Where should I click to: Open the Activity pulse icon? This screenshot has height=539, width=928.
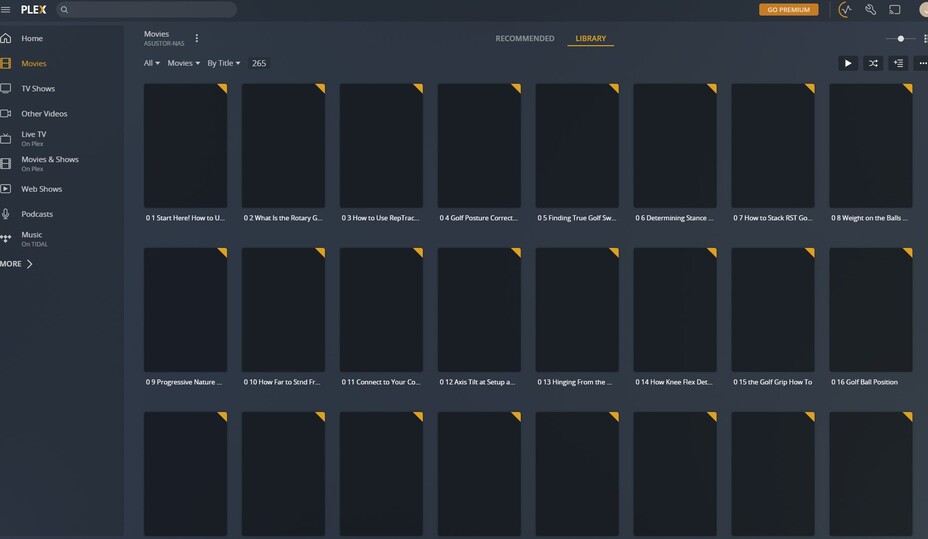(845, 9)
